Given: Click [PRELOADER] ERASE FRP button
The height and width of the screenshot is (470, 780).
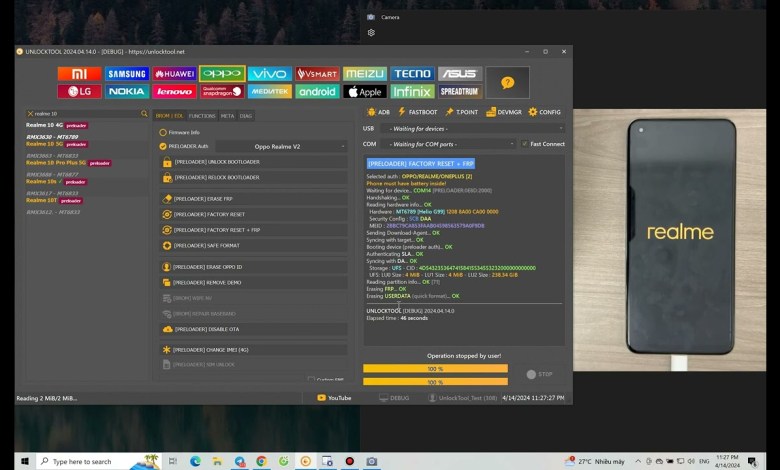Looking at the screenshot, I should click(254, 199).
